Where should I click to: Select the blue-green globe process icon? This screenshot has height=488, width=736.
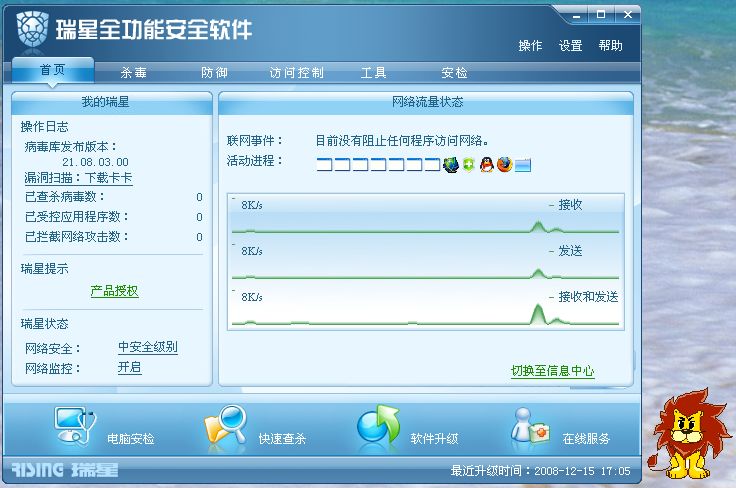point(451,165)
